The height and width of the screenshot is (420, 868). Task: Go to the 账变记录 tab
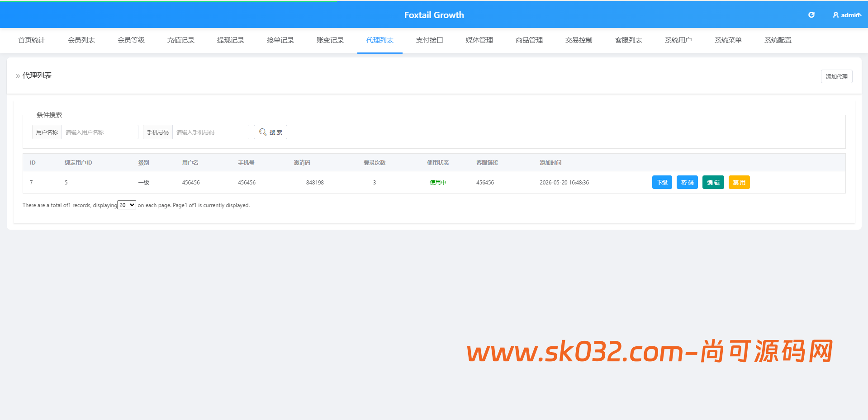(330, 40)
